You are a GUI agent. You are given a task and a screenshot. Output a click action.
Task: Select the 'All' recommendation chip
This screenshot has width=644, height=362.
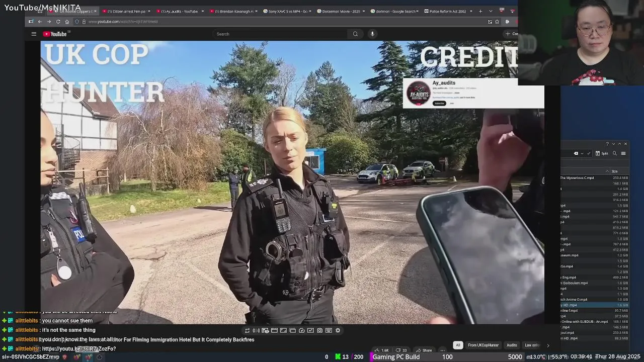(458, 345)
